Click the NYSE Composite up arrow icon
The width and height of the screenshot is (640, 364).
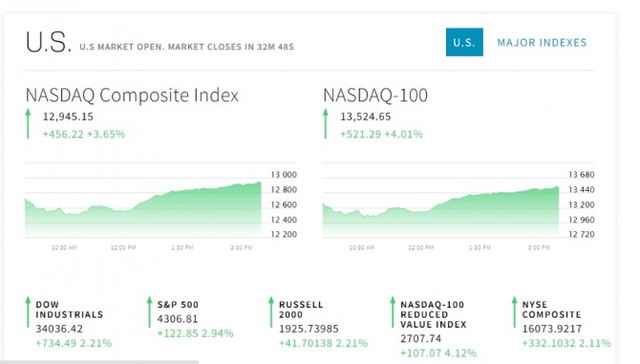coord(514,311)
